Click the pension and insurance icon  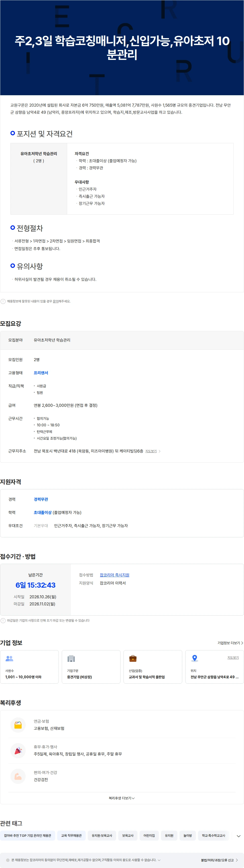18,725
